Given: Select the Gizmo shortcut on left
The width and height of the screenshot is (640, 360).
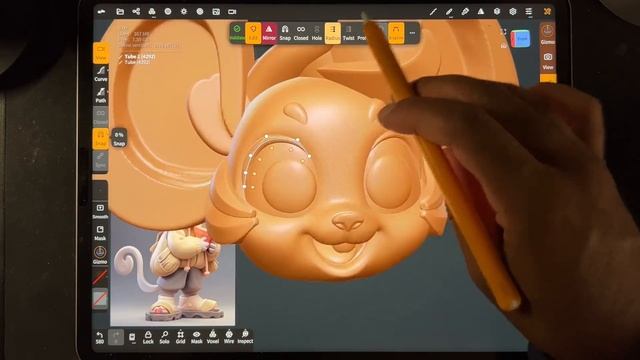Looking at the screenshot, I should (x=100, y=255).
